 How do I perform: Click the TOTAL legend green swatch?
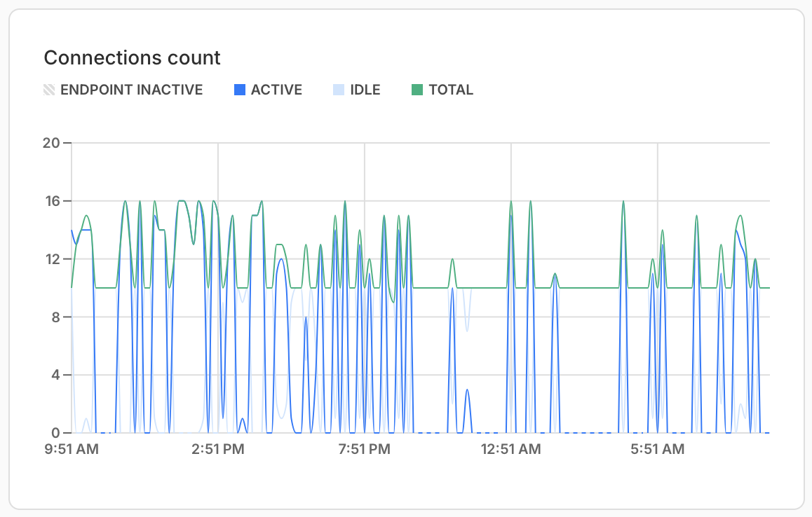(x=417, y=90)
